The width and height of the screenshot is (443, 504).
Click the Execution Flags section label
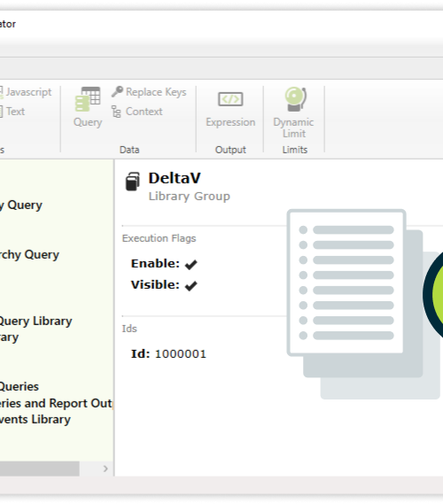159,238
